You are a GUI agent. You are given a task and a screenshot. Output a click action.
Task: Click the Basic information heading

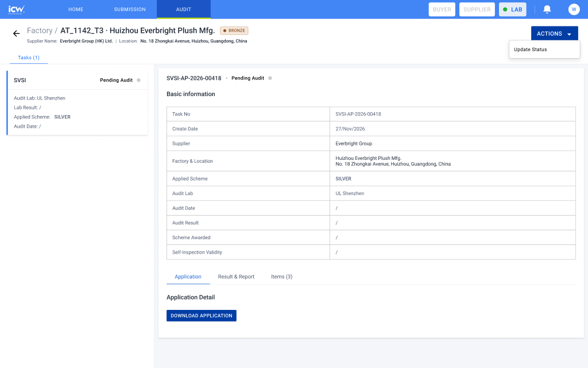tap(191, 94)
